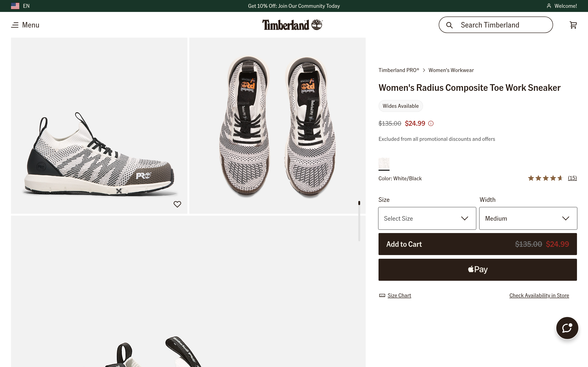
Task: Click the price info icon
Action: (431, 124)
